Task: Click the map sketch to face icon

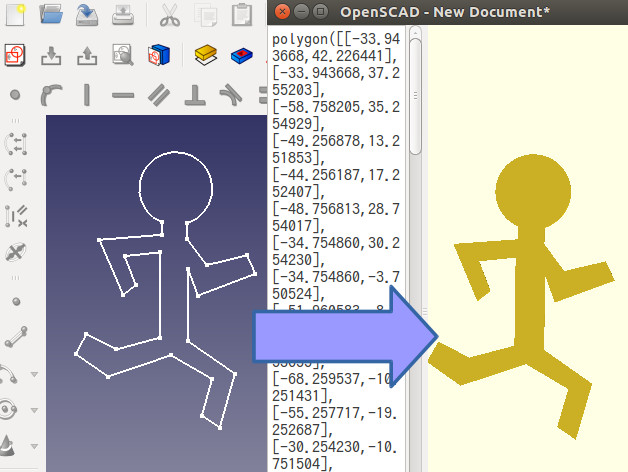Action: click(159, 55)
